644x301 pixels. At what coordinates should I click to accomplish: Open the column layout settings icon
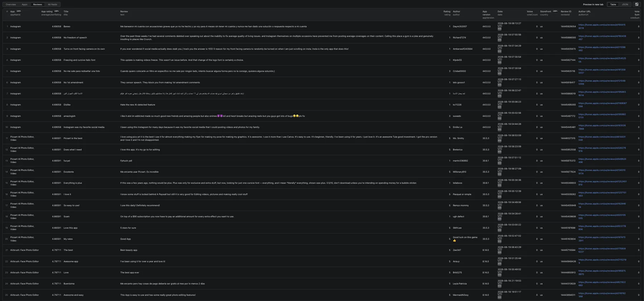coord(636,4)
